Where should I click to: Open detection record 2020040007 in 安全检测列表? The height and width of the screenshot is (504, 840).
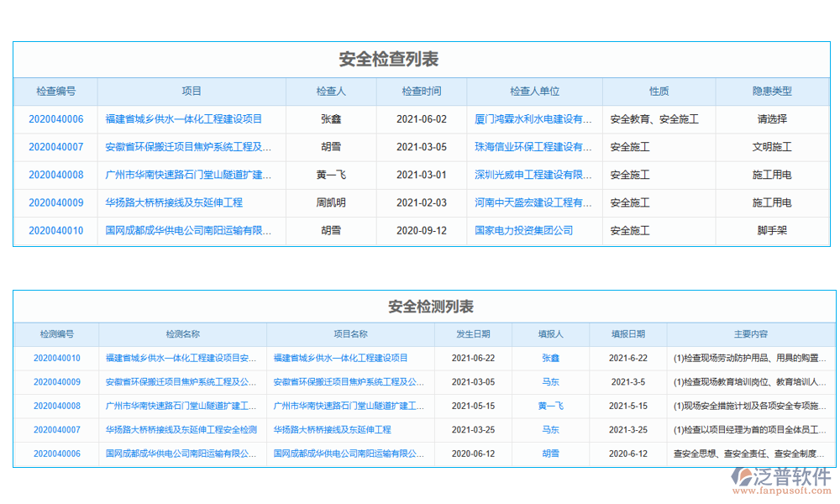click(x=56, y=430)
